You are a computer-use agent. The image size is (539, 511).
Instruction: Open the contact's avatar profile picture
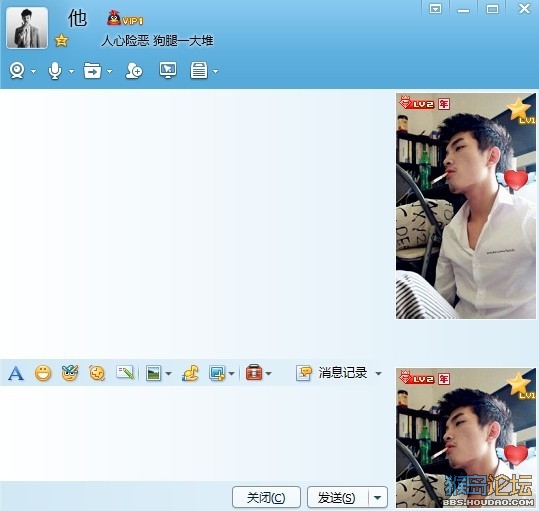pos(27,28)
